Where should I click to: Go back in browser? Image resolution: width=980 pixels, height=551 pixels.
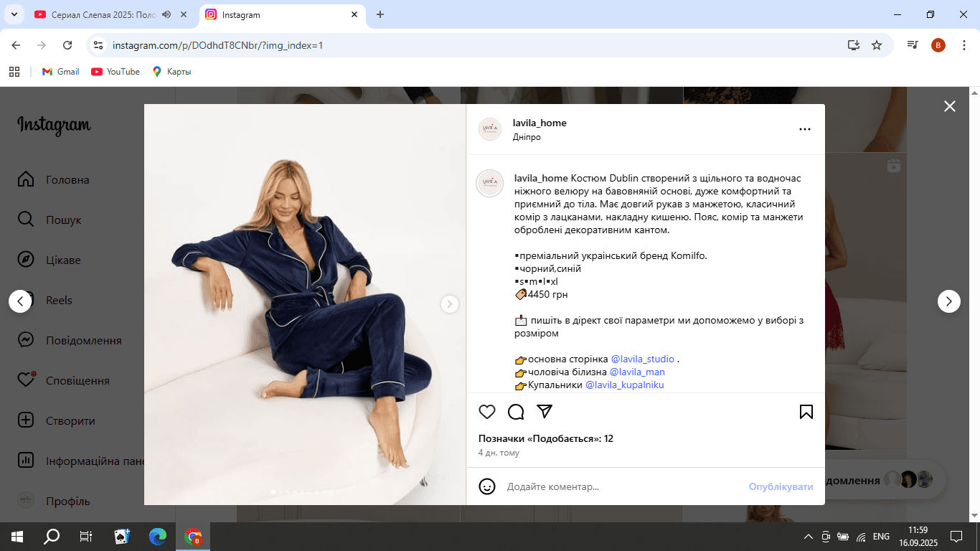click(16, 45)
